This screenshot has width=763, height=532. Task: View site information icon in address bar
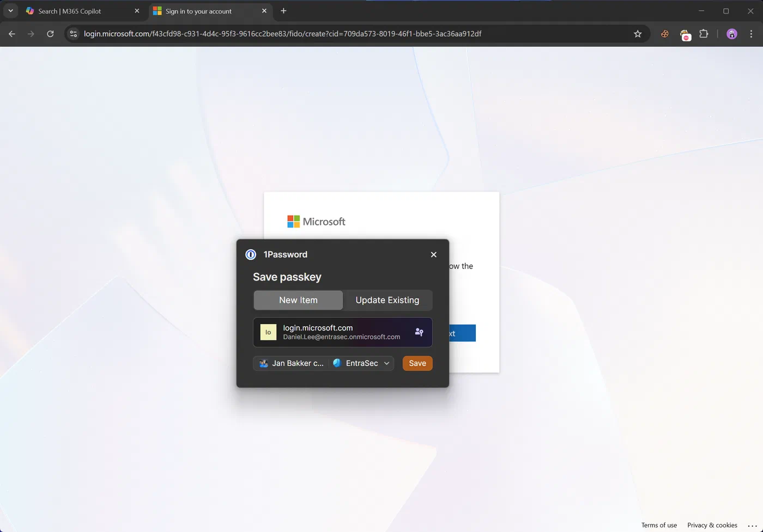[74, 34]
